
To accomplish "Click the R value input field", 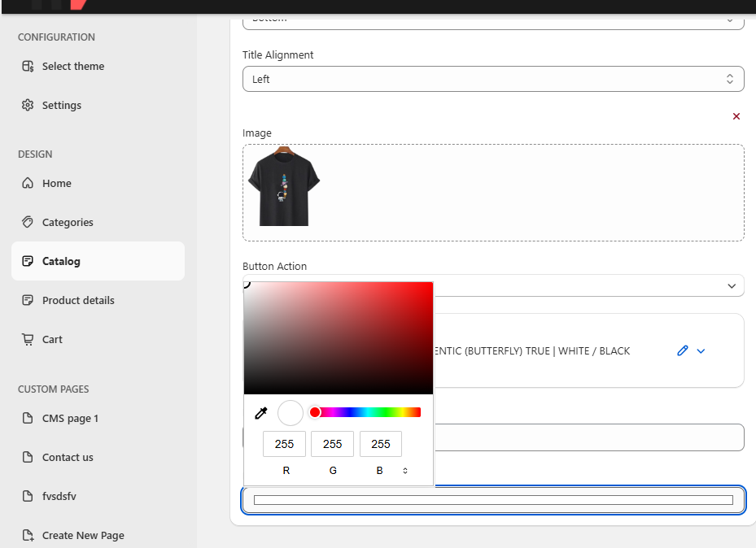I will click(284, 443).
